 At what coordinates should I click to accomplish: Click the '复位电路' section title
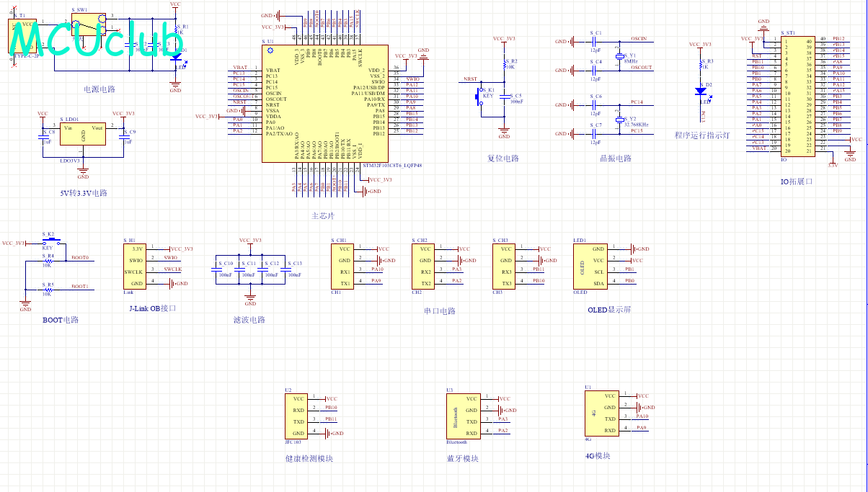[x=502, y=158]
